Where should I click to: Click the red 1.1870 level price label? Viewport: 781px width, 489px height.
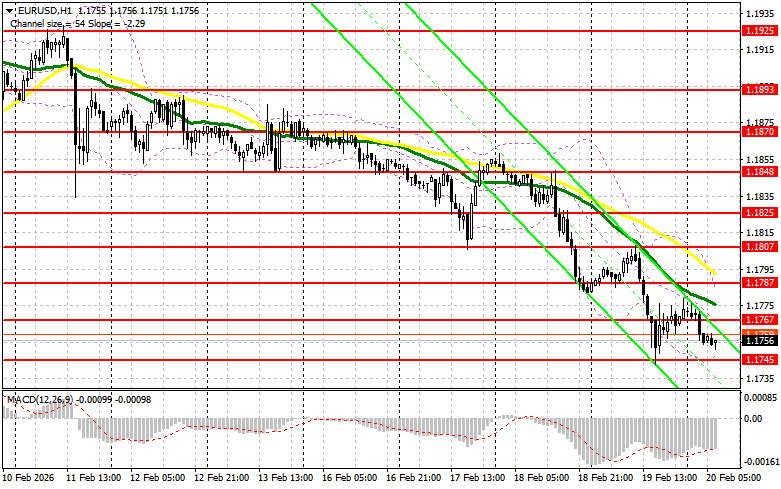coord(760,132)
